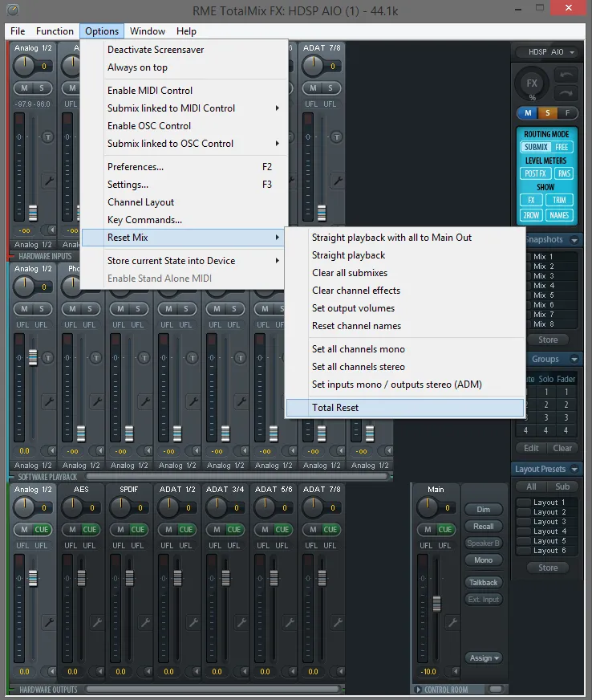Click the Software Playback horizontal scrollbar

pyautogui.click(x=237, y=476)
